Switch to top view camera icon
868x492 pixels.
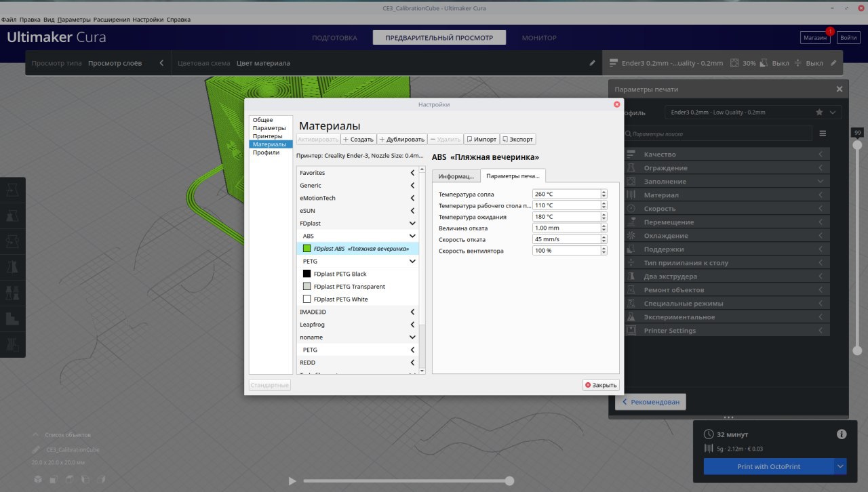tap(69, 480)
